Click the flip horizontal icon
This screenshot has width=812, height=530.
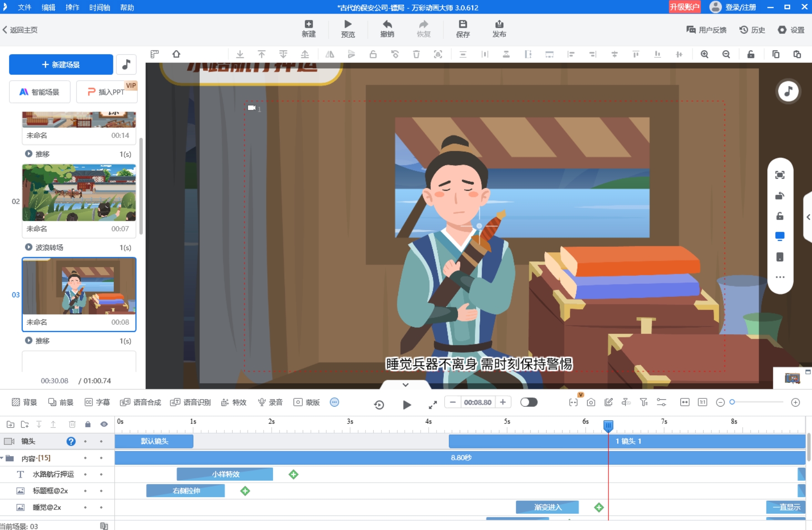(x=330, y=54)
